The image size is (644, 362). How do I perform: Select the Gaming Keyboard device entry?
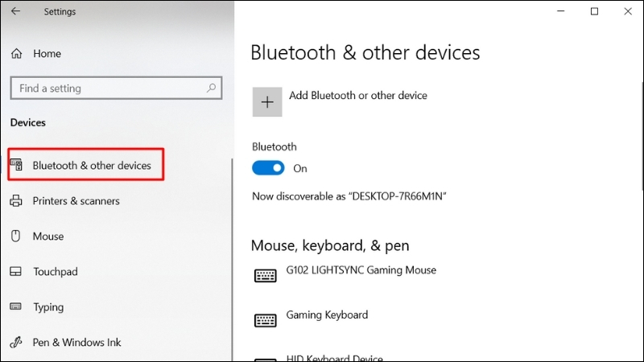point(311,319)
